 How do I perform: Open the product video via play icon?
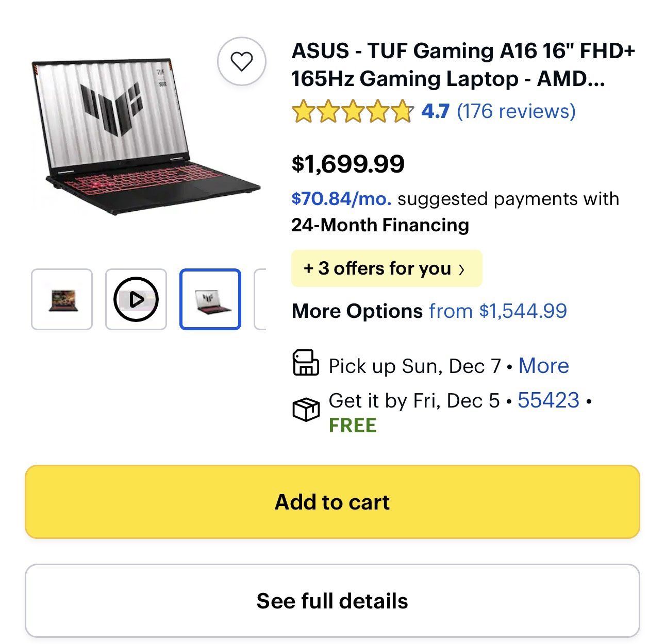pyautogui.click(x=136, y=299)
